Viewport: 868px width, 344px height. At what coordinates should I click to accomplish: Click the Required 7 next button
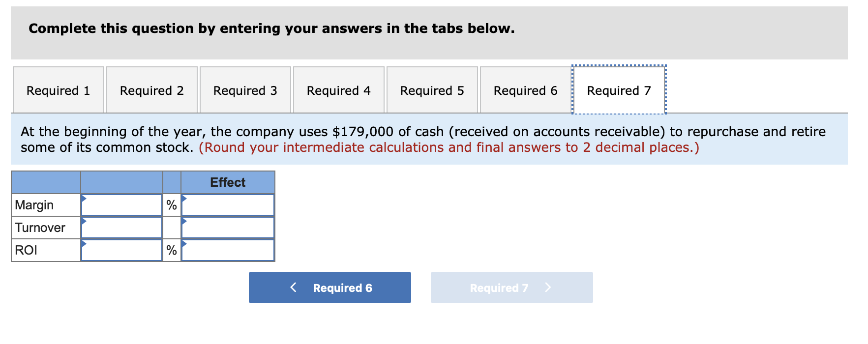click(x=511, y=287)
